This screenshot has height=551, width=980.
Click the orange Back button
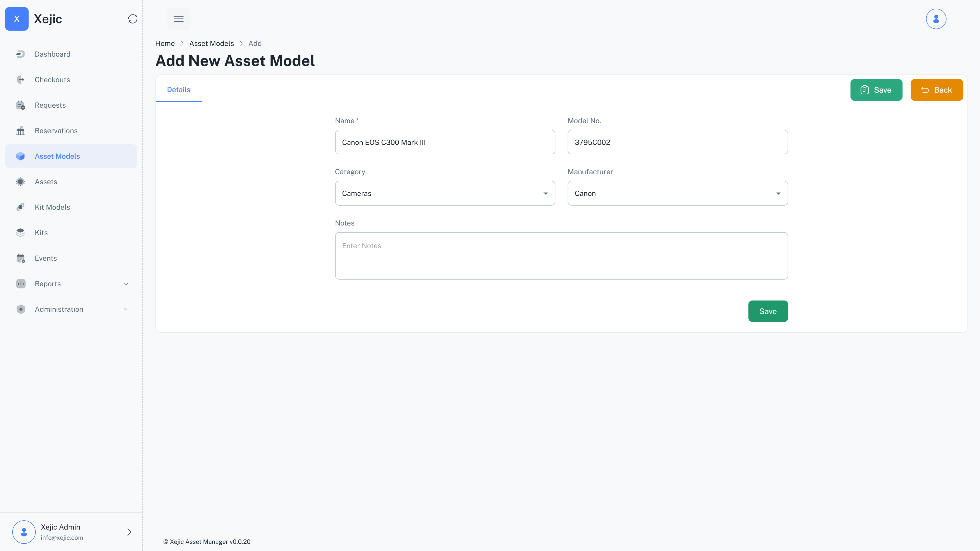click(x=937, y=90)
